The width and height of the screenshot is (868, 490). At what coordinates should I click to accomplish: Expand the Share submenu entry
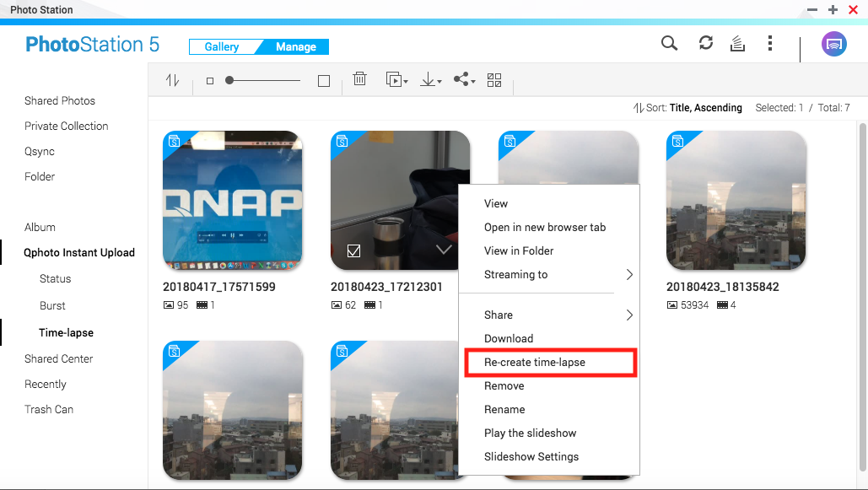click(549, 315)
